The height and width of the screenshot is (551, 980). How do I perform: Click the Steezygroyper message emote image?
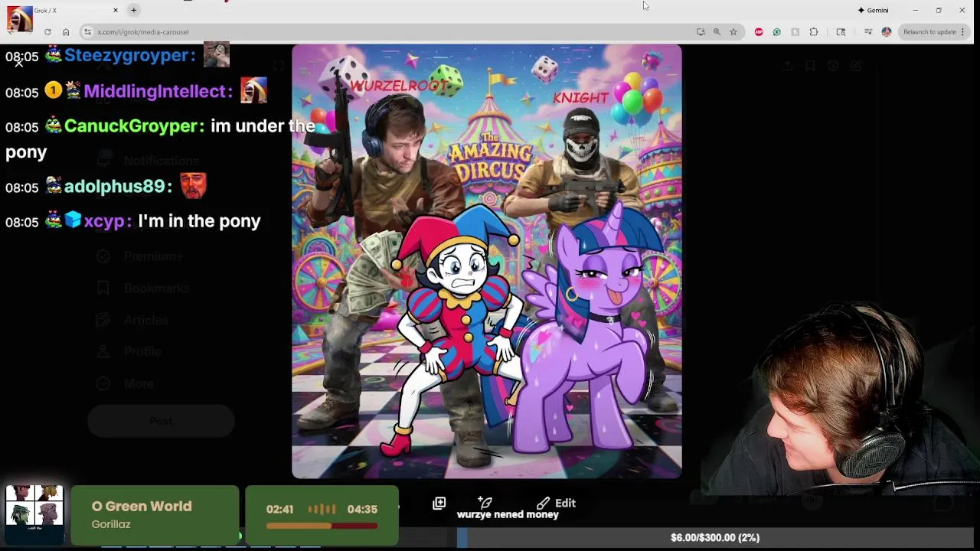coord(217,54)
